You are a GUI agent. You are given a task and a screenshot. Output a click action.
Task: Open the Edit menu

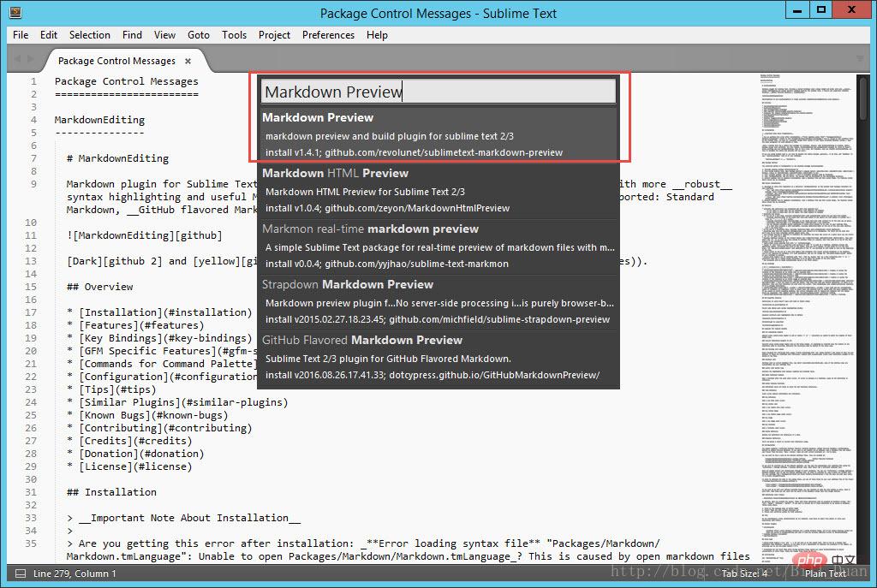(49, 34)
